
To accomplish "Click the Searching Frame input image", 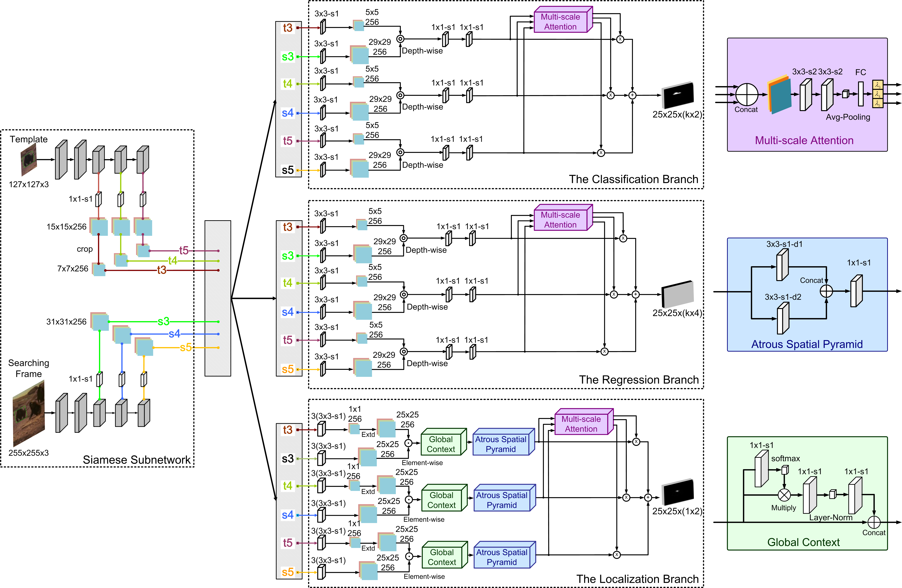I will pyautogui.click(x=29, y=414).
